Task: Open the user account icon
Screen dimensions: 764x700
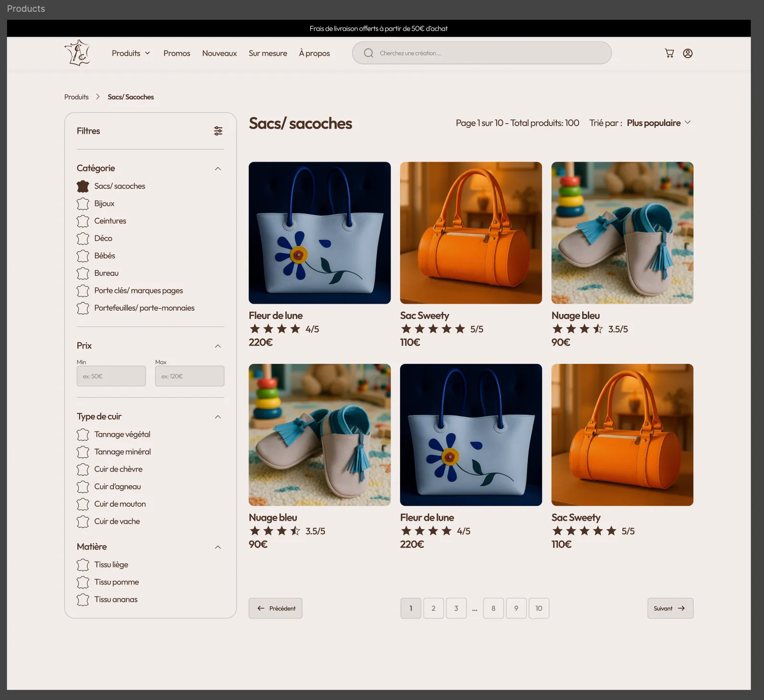Action: click(x=688, y=53)
